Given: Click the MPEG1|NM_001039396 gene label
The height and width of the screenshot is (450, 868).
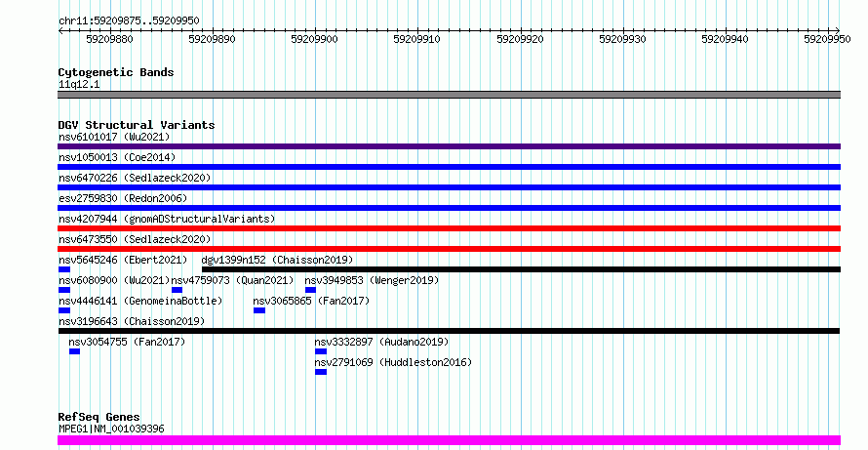Looking at the screenshot, I should [x=111, y=429].
